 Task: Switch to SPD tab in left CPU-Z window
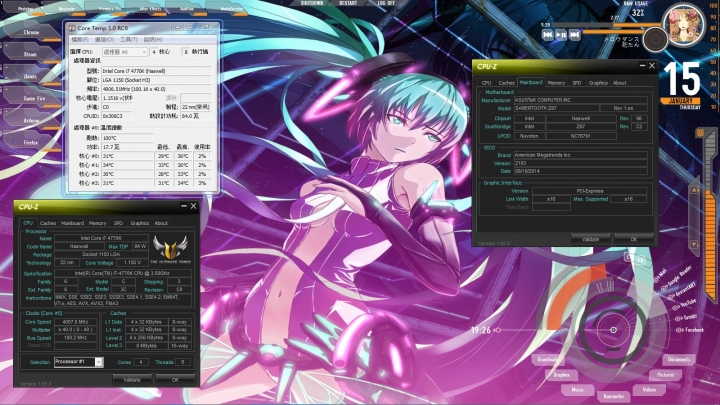point(118,223)
